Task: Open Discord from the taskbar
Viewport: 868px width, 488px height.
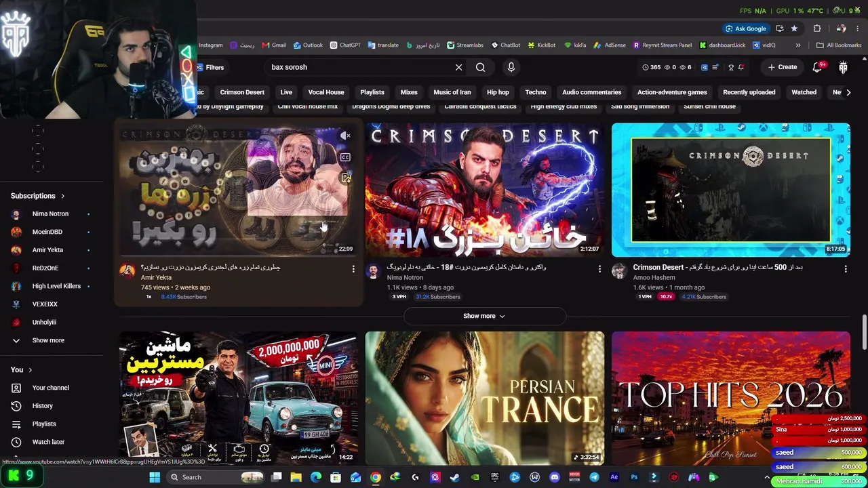Action: [555, 477]
